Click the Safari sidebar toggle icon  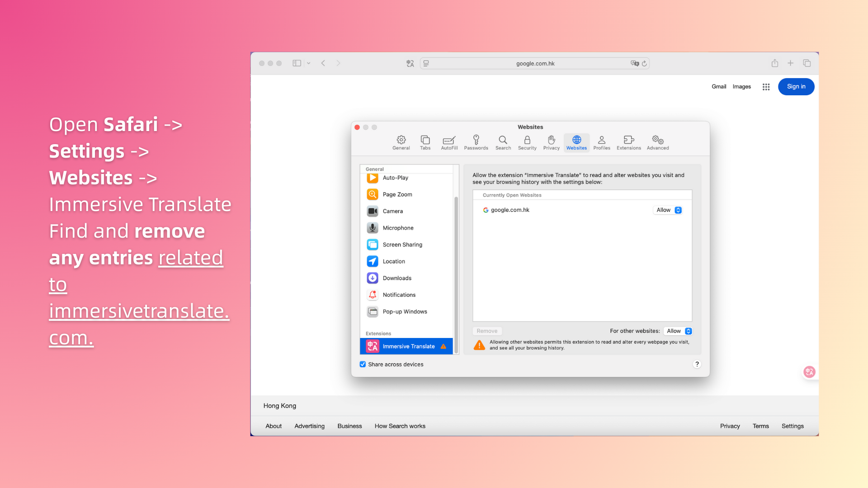click(x=297, y=63)
